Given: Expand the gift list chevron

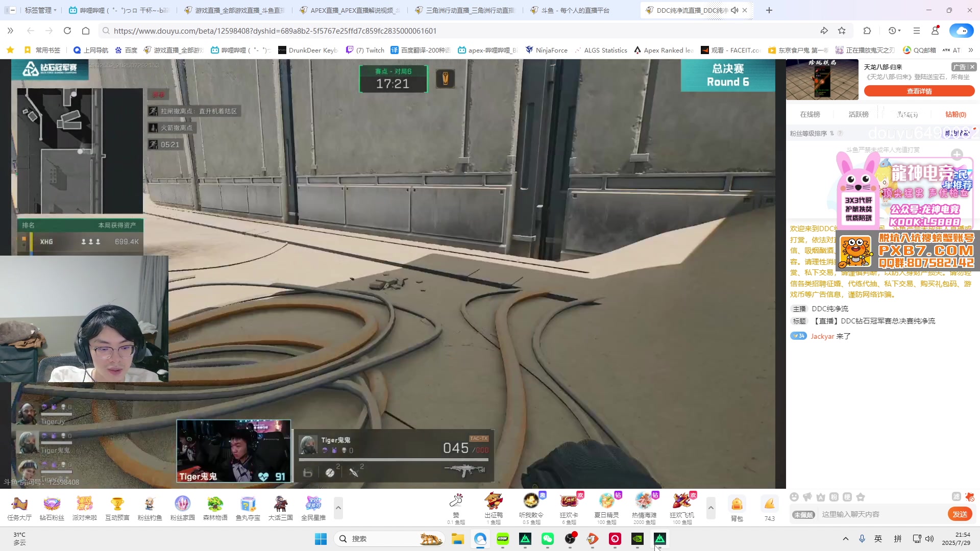Looking at the screenshot, I should coord(710,508).
